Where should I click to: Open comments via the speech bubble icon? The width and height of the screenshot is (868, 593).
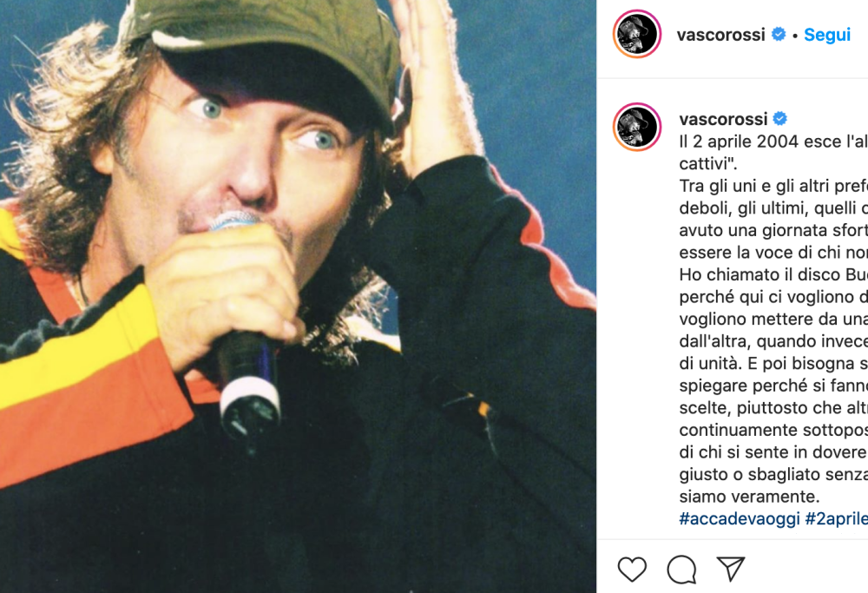681,570
